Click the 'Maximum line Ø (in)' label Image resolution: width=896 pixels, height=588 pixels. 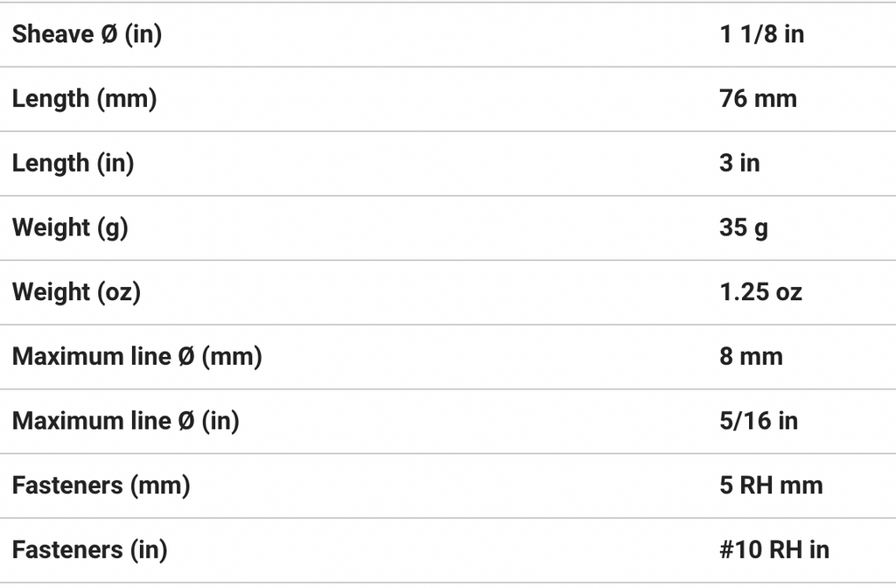coord(125,421)
